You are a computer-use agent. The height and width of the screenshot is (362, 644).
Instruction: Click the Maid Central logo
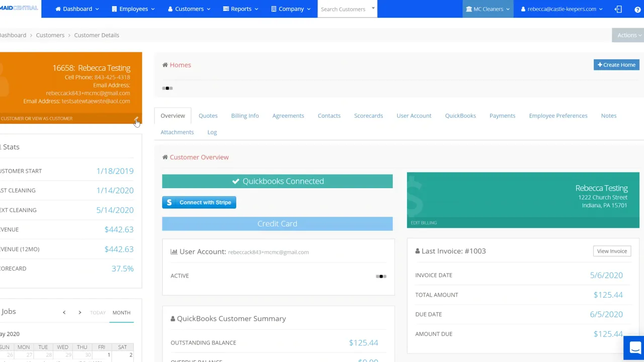(19, 8)
